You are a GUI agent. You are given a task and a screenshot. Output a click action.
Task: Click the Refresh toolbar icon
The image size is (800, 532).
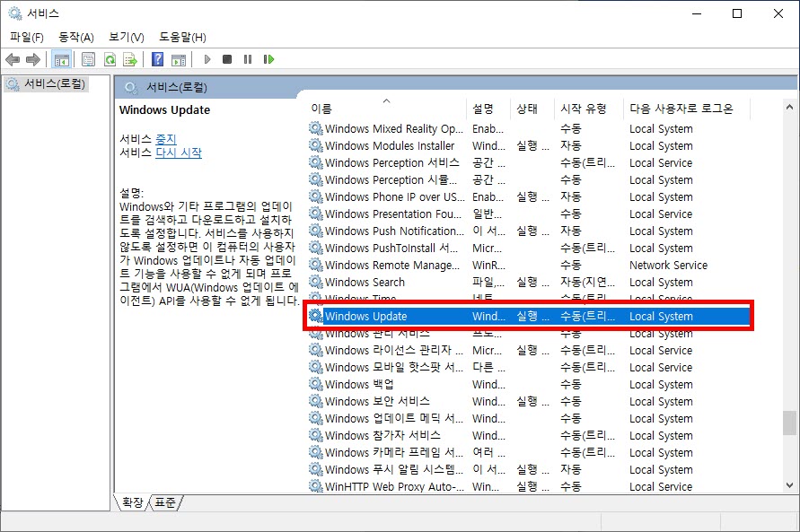click(x=110, y=59)
